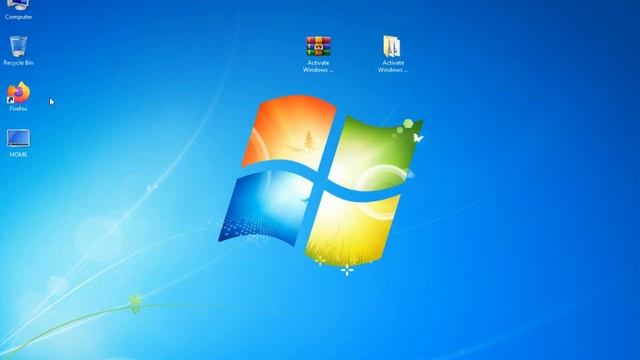Select the Activate Windows folder icon
640x360 pixels.
[x=392, y=46]
